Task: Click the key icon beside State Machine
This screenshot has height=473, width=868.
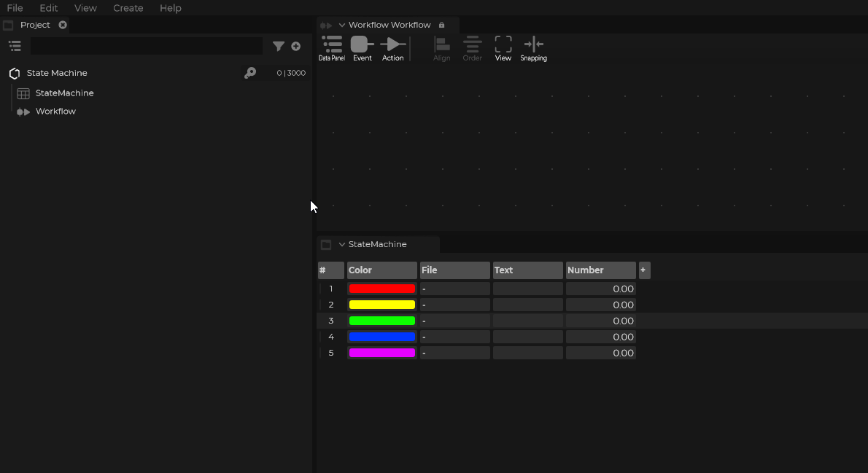Action: click(250, 73)
